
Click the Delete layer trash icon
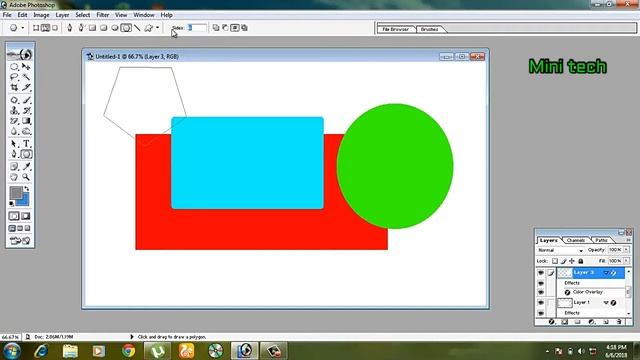(619, 322)
